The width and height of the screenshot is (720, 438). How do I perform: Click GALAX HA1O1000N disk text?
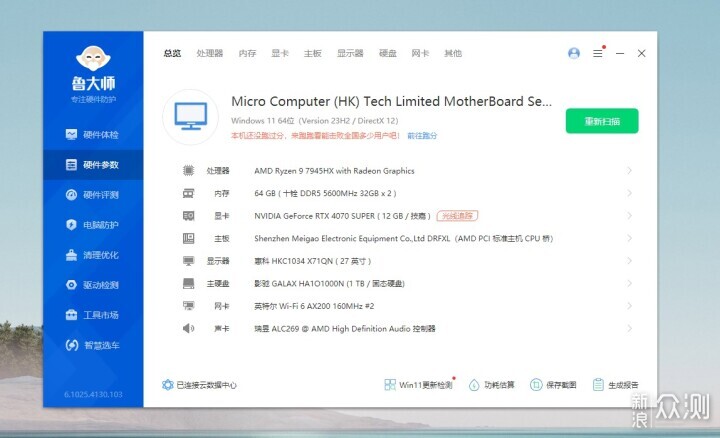329,283
